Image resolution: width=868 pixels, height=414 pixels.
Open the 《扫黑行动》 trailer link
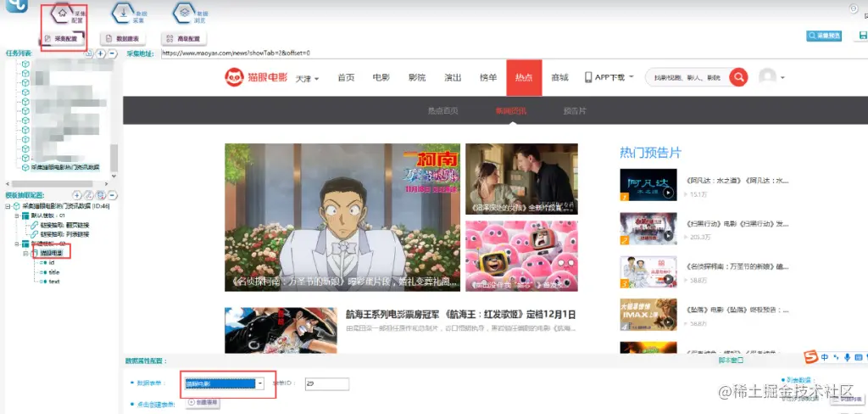point(737,224)
